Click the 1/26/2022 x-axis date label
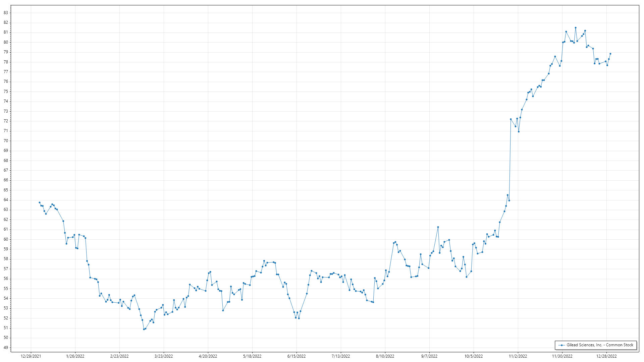Image resolution: width=644 pixels, height=362 pixels. point(75,356)
